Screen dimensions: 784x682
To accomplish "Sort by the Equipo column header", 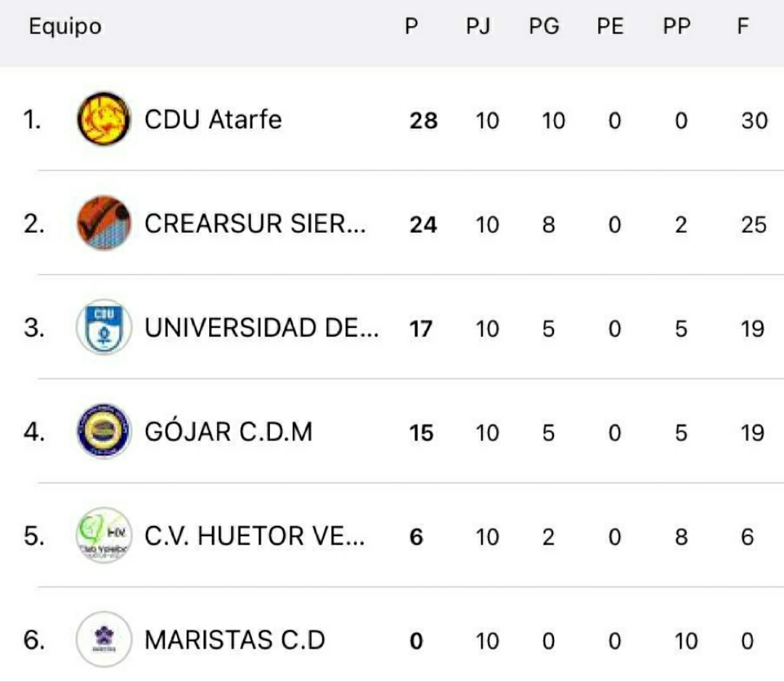I will [x=65, y=27].
